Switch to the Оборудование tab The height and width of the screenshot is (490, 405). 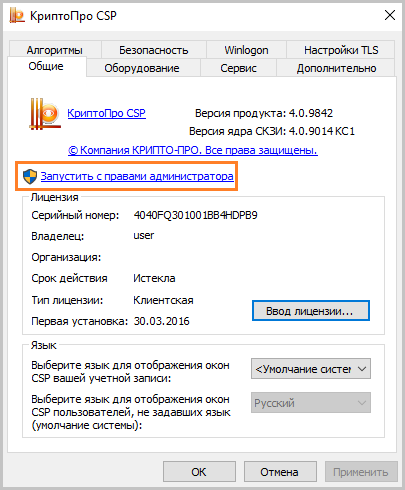(x=142, y=68)
